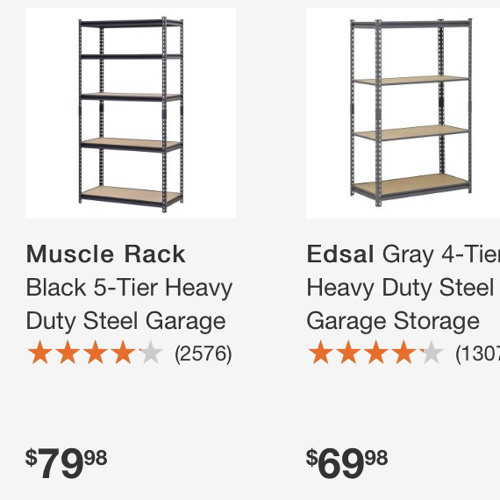The width and height of the screenshot is (500, 500).
Task: Click third star in Muscle Rack rating
Action: coord(95,352)
